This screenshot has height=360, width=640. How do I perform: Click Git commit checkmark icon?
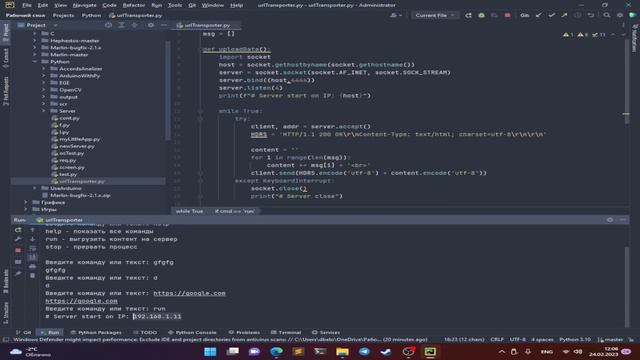pyautogui.click(x=552, y=15)
